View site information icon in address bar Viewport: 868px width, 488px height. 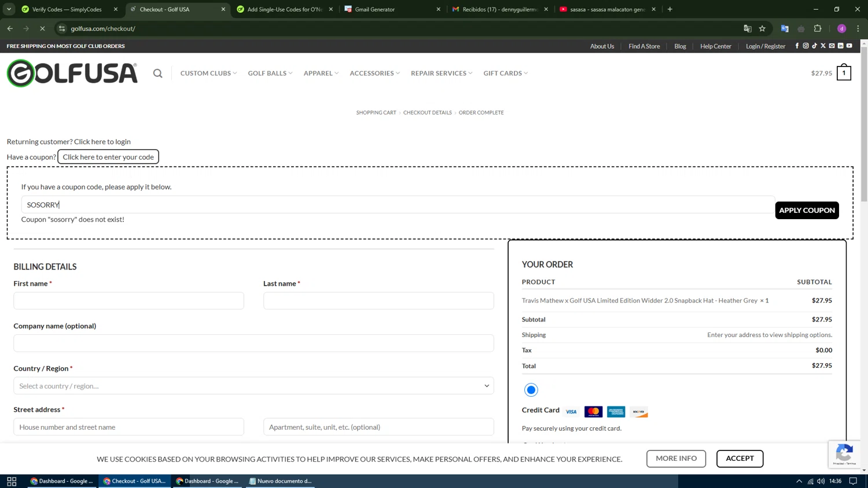tap(62, 28)
